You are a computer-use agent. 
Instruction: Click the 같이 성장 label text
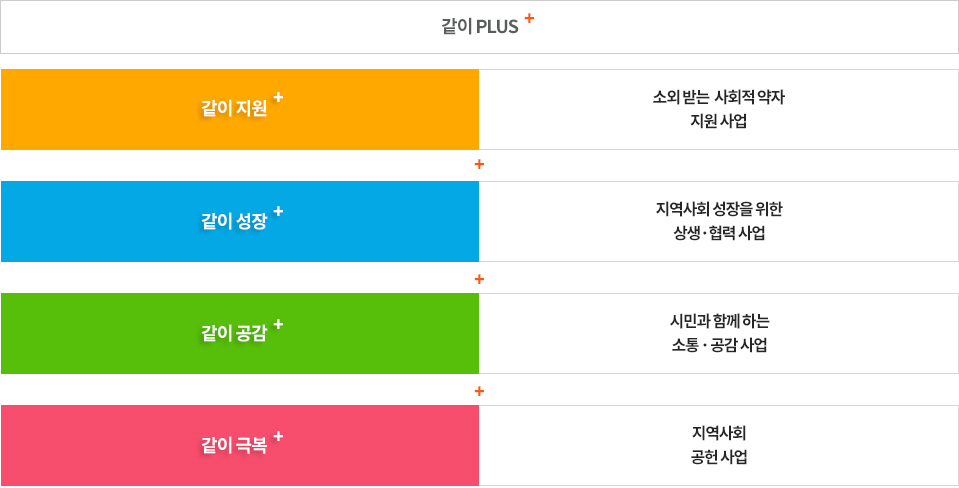(234, 221)
